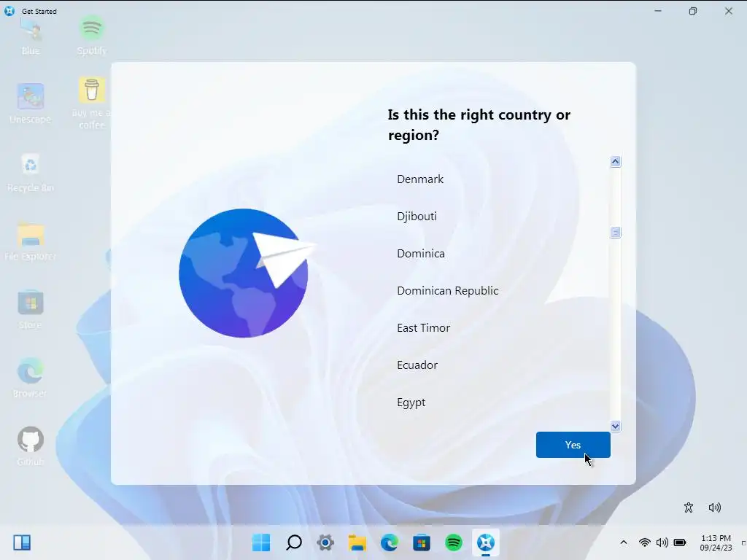Image resolution: width=747 pixels, height=560 pixels.
Task: Close the Get Started window
Action: [x=729, y=10]
